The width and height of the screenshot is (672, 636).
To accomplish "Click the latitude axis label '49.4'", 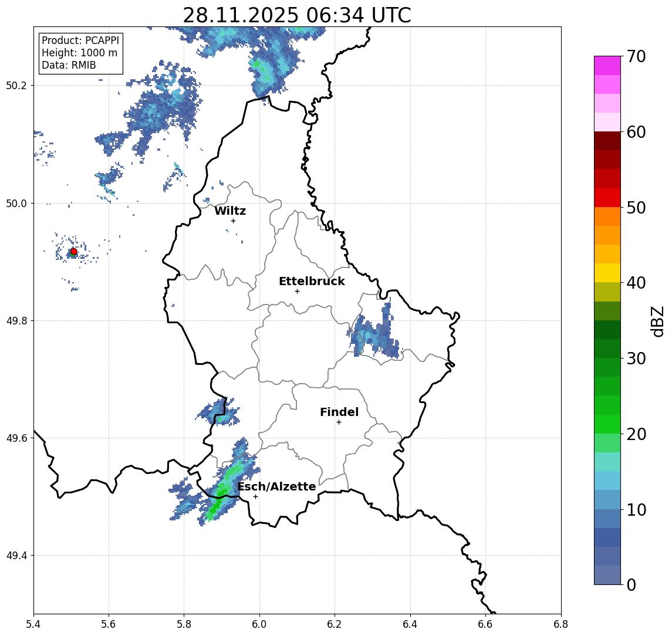I will tap(16, 556).
